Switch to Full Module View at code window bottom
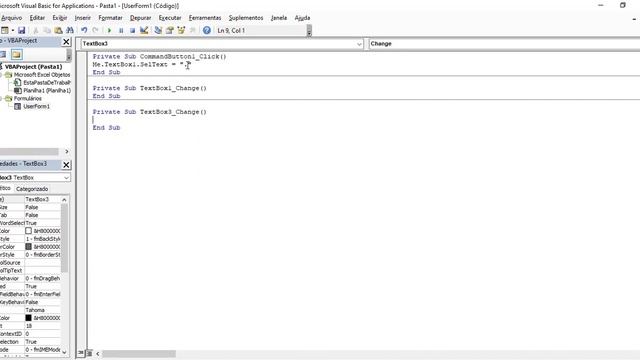 point(89,353)
